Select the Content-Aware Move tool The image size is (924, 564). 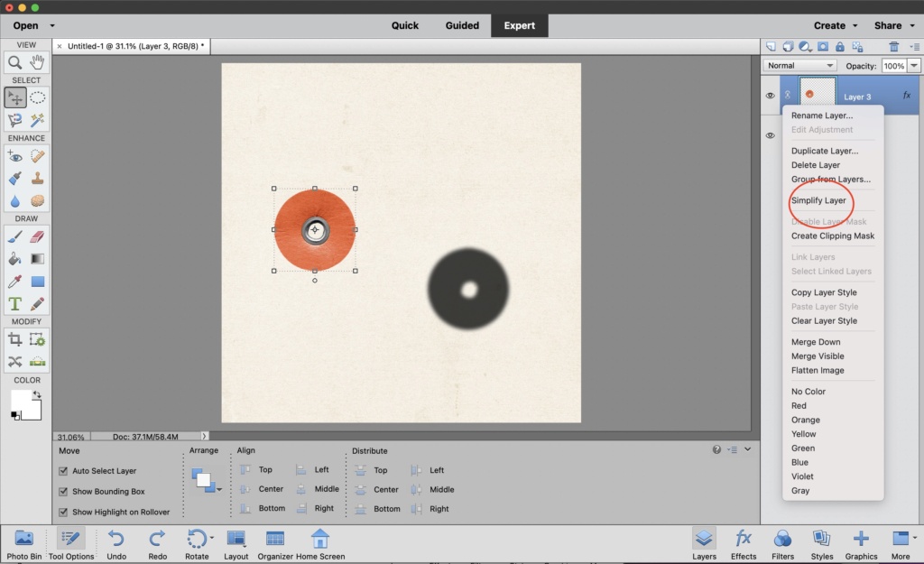point(14,361)
